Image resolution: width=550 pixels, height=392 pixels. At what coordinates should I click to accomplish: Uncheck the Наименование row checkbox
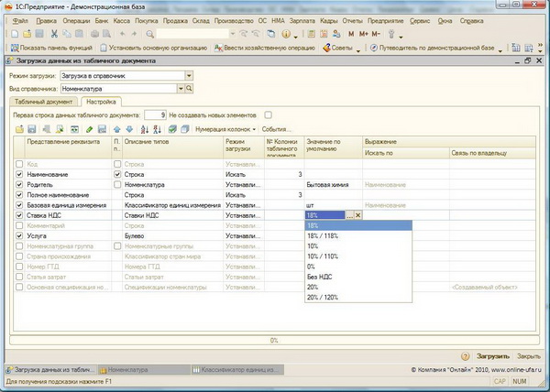click(19, 174)
